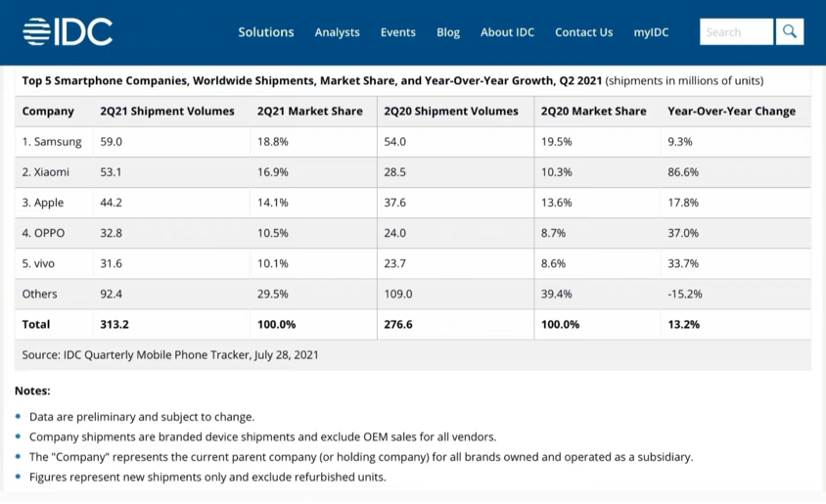Click the Company column header
The height and width of the screenshot is (504, 826).
pyautogui.click(x=48, y=112)
